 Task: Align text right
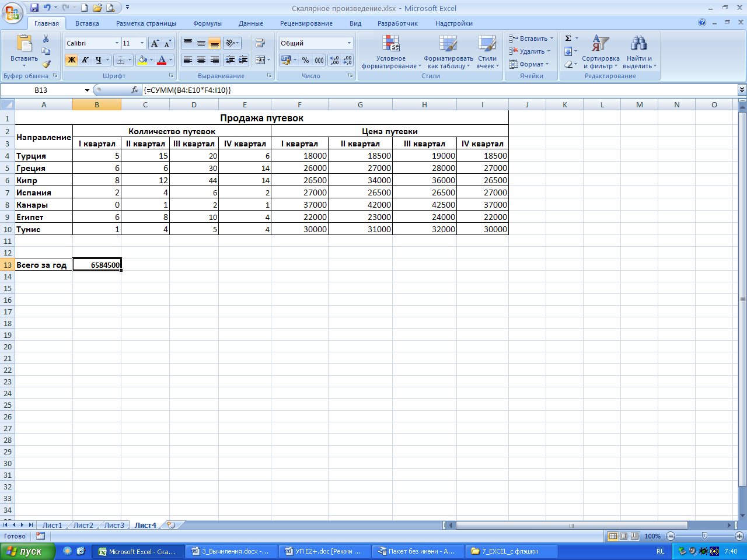click(x=214, y=60)
